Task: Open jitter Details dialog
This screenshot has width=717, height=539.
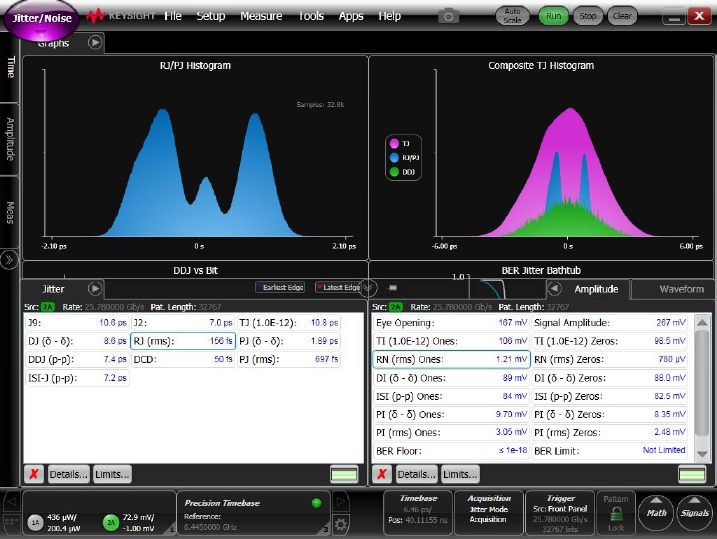Action: click(69, 475)
